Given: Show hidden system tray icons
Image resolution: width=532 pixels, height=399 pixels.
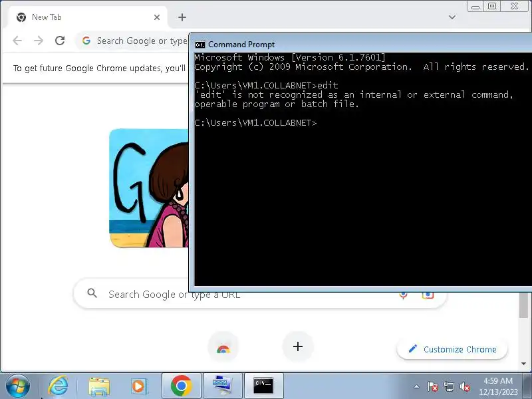Looking at the screenshot, I should (x=417, y=386).
